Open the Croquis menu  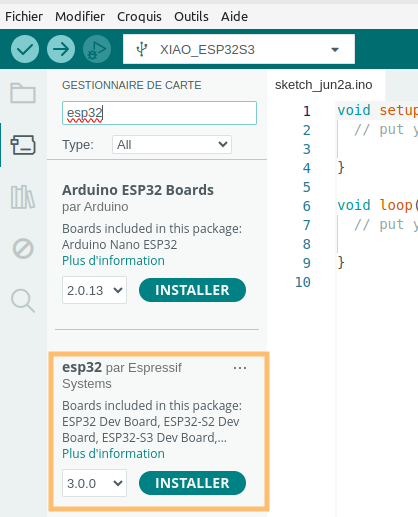coord(139,16)
